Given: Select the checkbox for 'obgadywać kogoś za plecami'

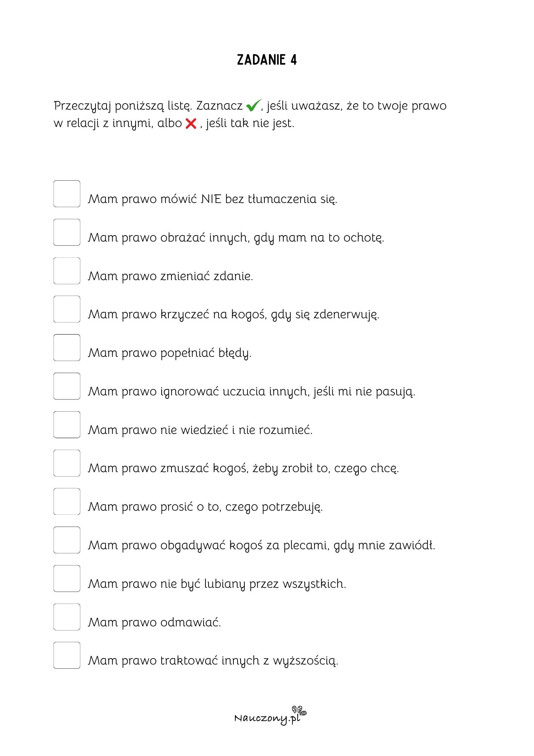Looking at the screenshot, I should pyautogui.click(x=67, y=540).
